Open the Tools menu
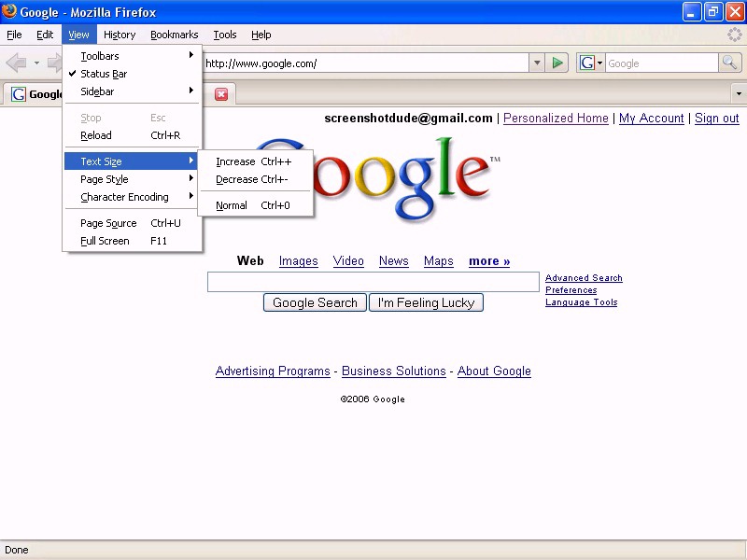The width and height of the screenshot is (747, 560). point(225,35)
